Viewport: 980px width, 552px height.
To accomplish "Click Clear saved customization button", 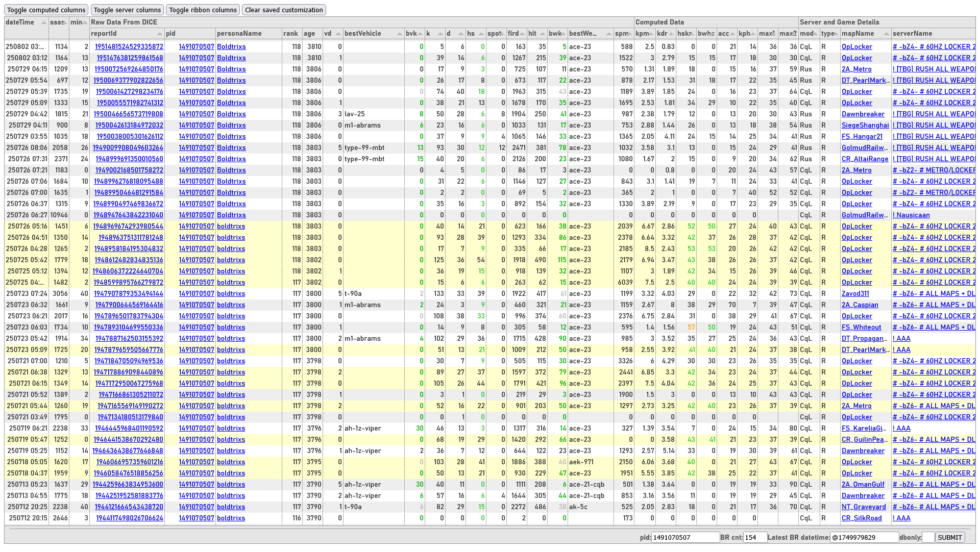I will tap(284, 10).
